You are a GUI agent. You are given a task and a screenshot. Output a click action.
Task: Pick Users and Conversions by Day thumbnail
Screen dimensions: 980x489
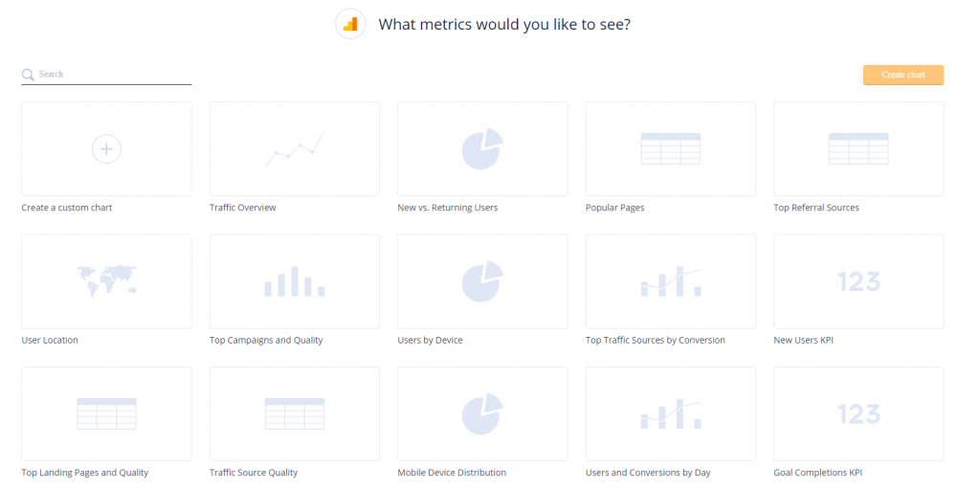[x=670, y=413]
